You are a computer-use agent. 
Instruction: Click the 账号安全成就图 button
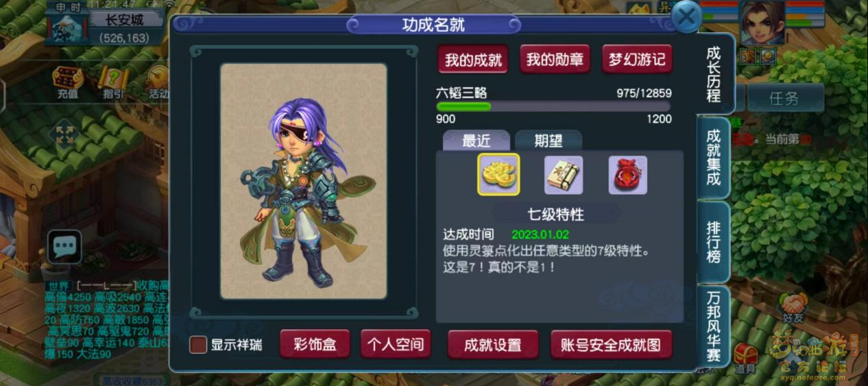click(x=612, y=345)
